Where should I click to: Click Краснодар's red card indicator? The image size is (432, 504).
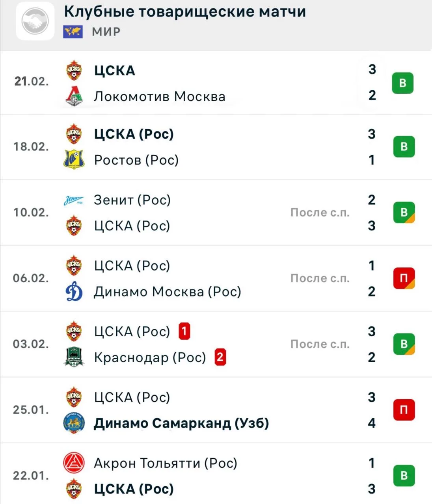point(220,358)
